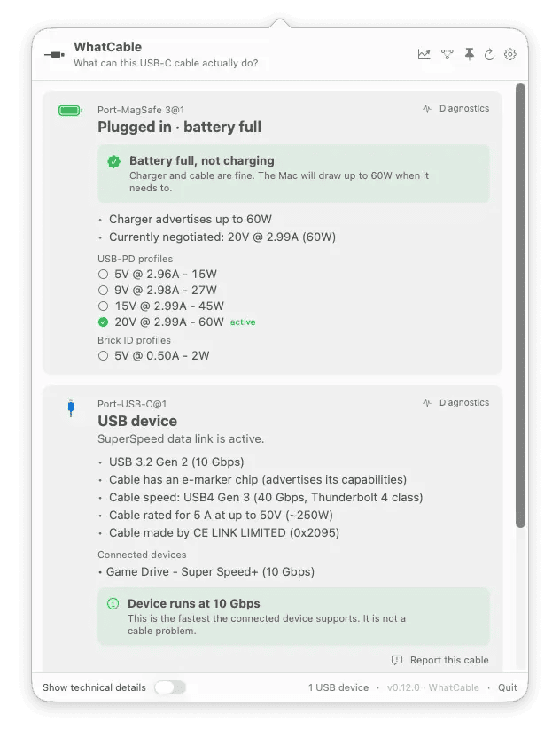Click 'Charger advertises up to 60W' line
The image size is (560, 737).
[x=191, y=220]
